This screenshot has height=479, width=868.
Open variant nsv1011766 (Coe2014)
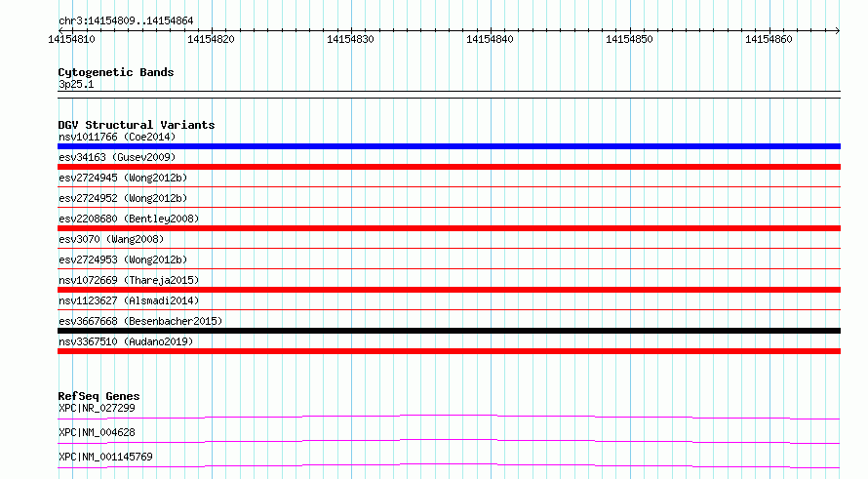coord(117,137)
